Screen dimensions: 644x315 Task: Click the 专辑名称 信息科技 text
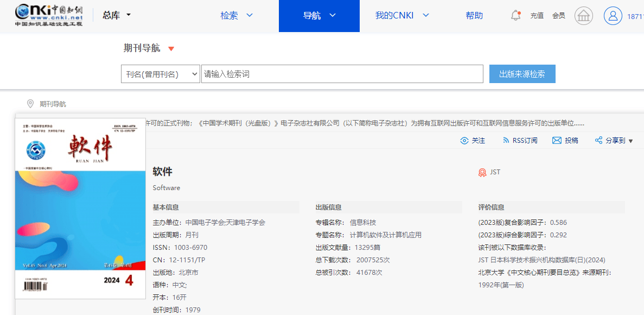(346, 223)
